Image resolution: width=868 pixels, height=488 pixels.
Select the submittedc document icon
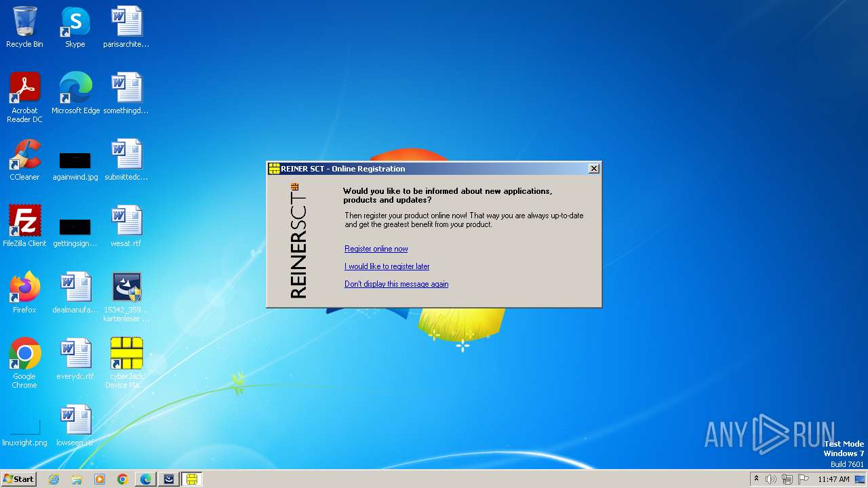coord(126,161)
